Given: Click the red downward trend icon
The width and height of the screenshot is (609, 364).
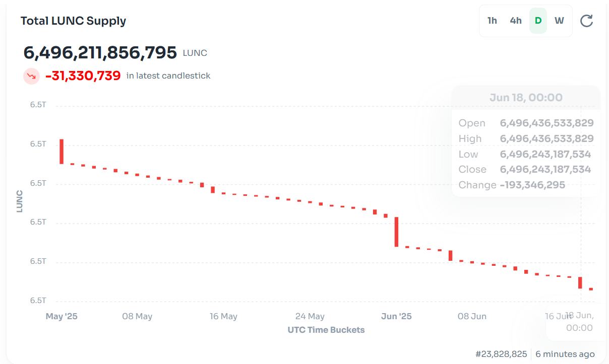Looking at the screenshot, I should pos(31,76).
